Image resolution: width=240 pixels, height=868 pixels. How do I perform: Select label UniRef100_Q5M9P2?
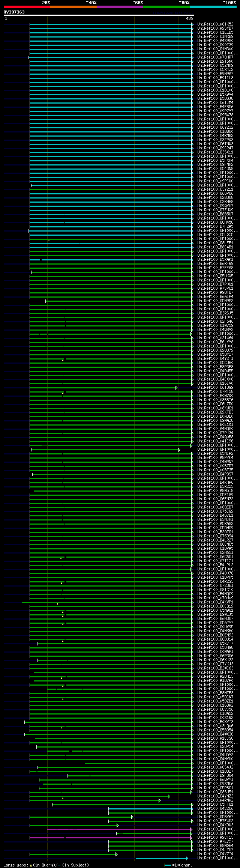215,301
